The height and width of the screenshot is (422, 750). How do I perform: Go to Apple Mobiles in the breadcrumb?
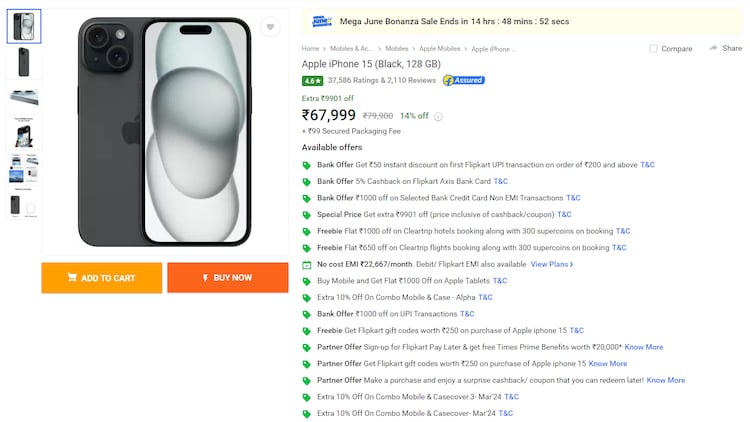pos(440,48)
